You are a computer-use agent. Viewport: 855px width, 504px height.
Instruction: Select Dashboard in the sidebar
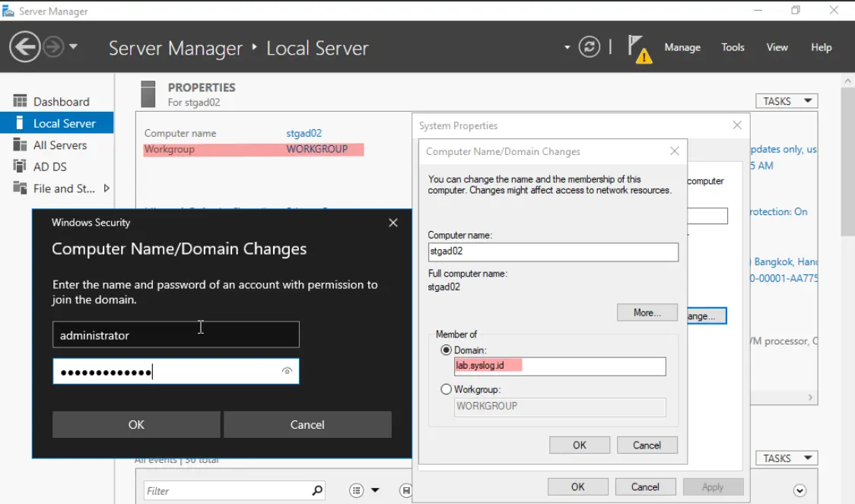click(x=57, y=102)
